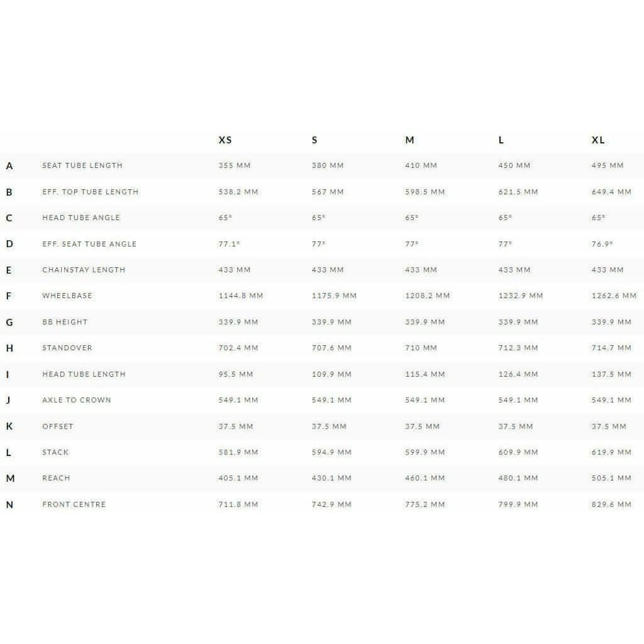Screen dimensions: 644x644
Task: Click the 76.9° seat tube angle value
Action: pyautogui.click(x=602, y=244)
